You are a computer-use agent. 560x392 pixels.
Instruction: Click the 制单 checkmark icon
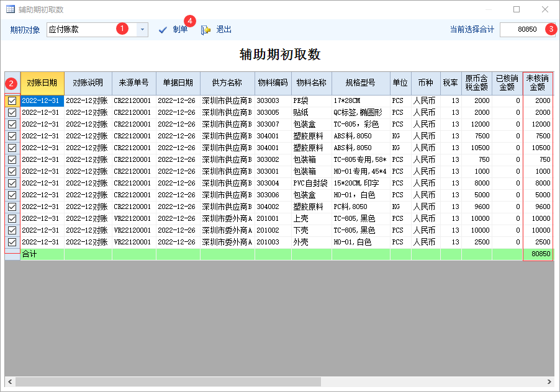163,30
